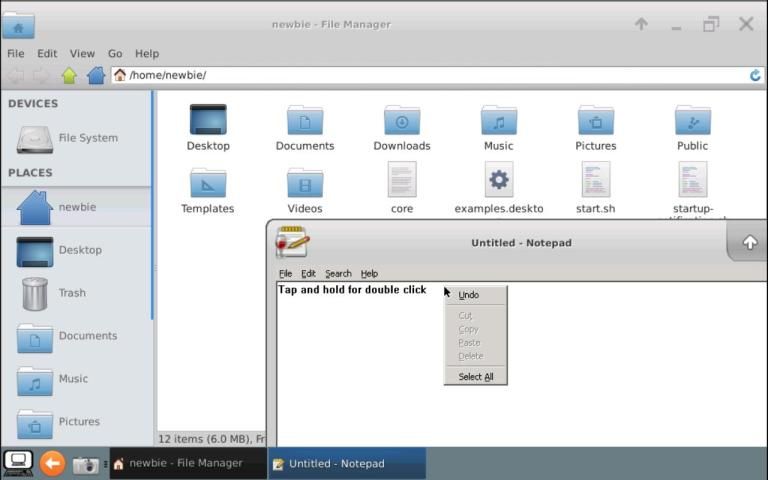The height and width of the screenshot is (480, 768).
Task: Choose Select All in context menu
Action: point(475,377)
